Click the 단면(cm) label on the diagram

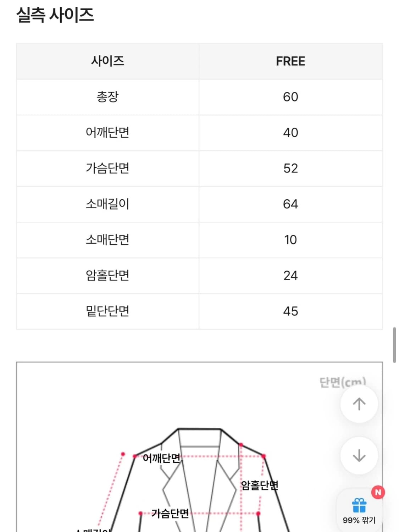tap(343, 382)
